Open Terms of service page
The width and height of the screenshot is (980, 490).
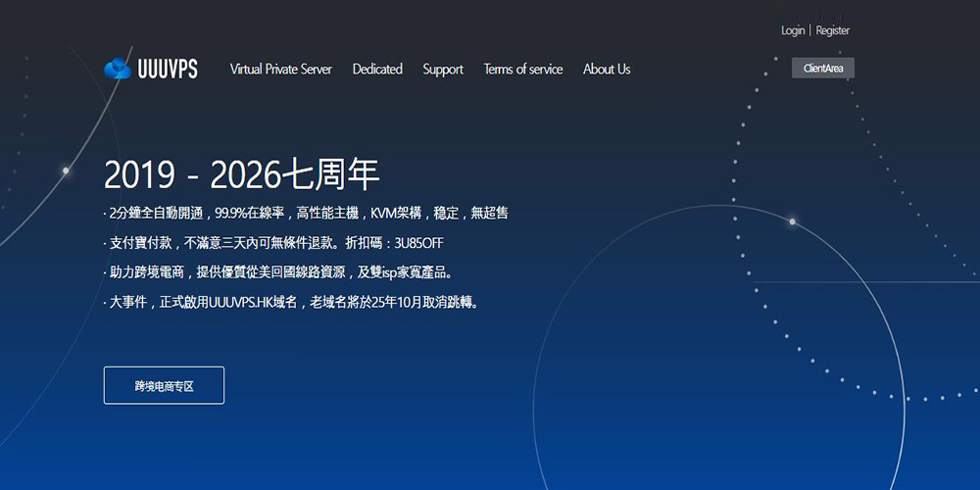tap(522, 69)
